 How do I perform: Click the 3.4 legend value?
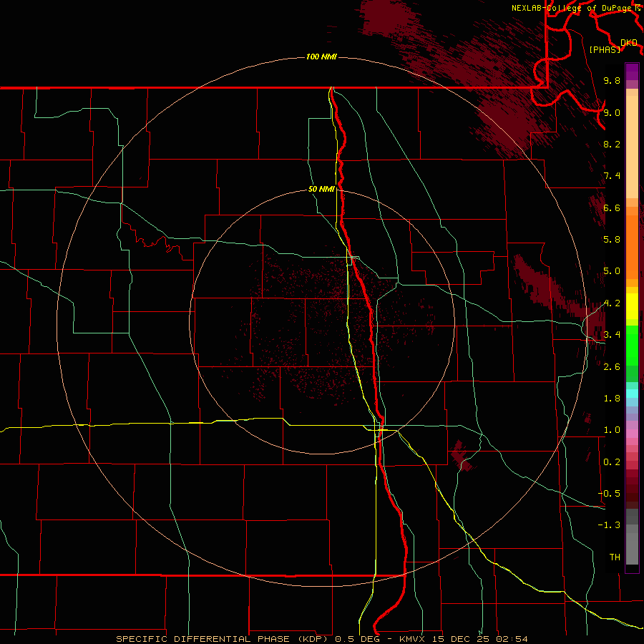coord(612,335)
